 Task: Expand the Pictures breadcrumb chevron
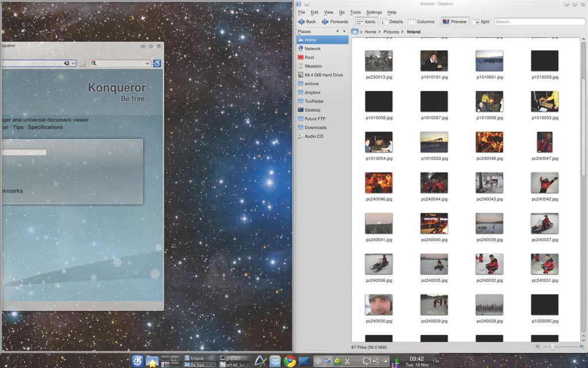[403, 32]
